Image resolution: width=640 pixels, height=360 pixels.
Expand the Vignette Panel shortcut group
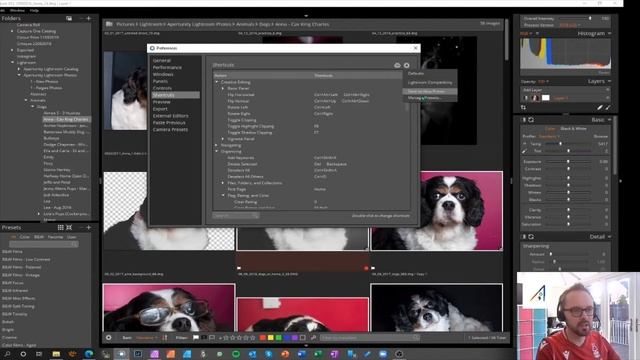[223, 139]
